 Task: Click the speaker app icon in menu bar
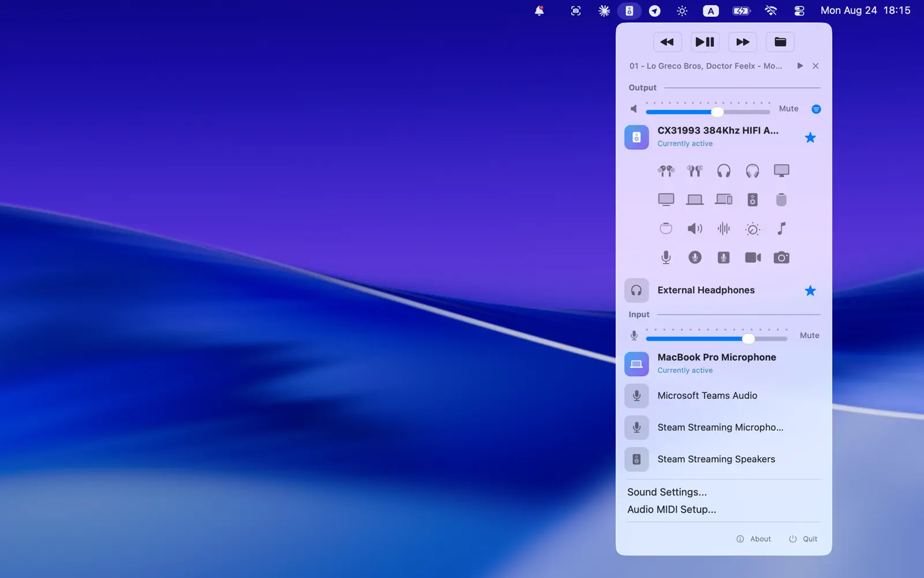coord(629,10)
